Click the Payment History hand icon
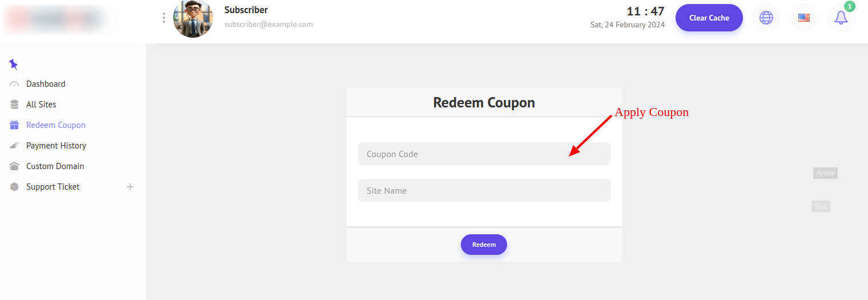The height and width of the screenshot is (300, 868). click(14, 146)
